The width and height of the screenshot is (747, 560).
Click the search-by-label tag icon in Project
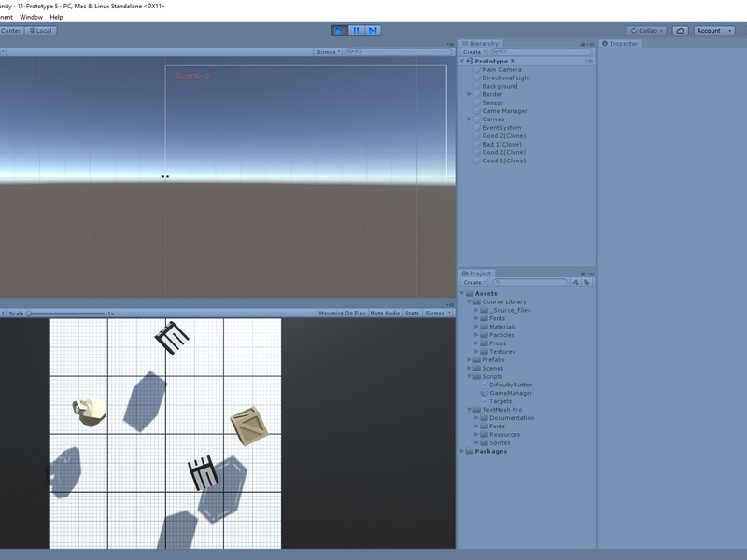click(587, 282)
